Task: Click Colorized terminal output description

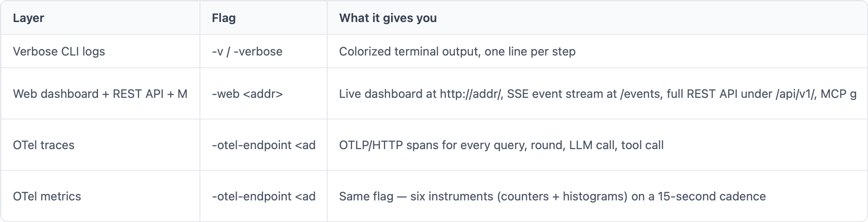Action: [x=457, y=51]
